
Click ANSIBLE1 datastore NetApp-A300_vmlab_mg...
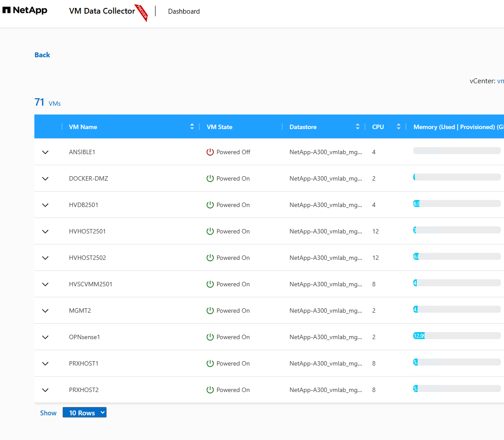pos(326,152)
